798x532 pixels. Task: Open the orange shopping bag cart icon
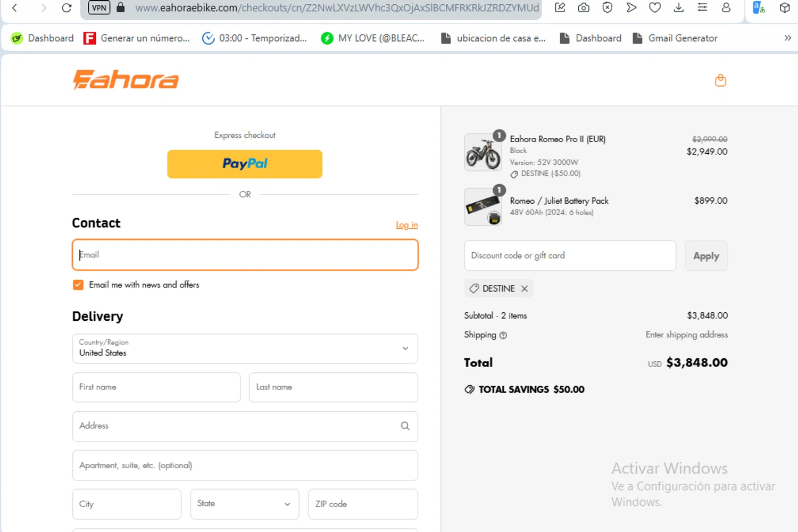[720, 80]
